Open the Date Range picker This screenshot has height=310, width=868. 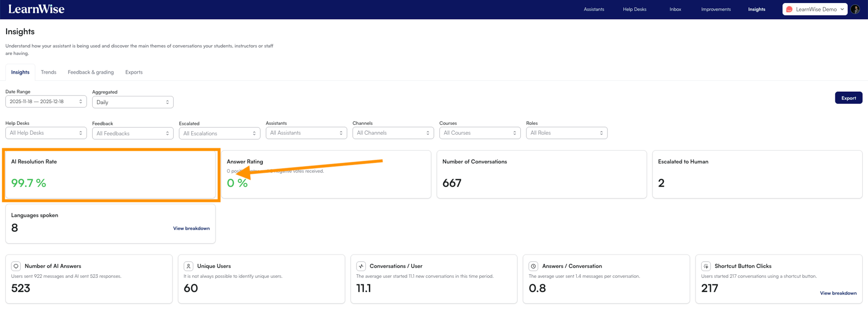tap(46, 102)
